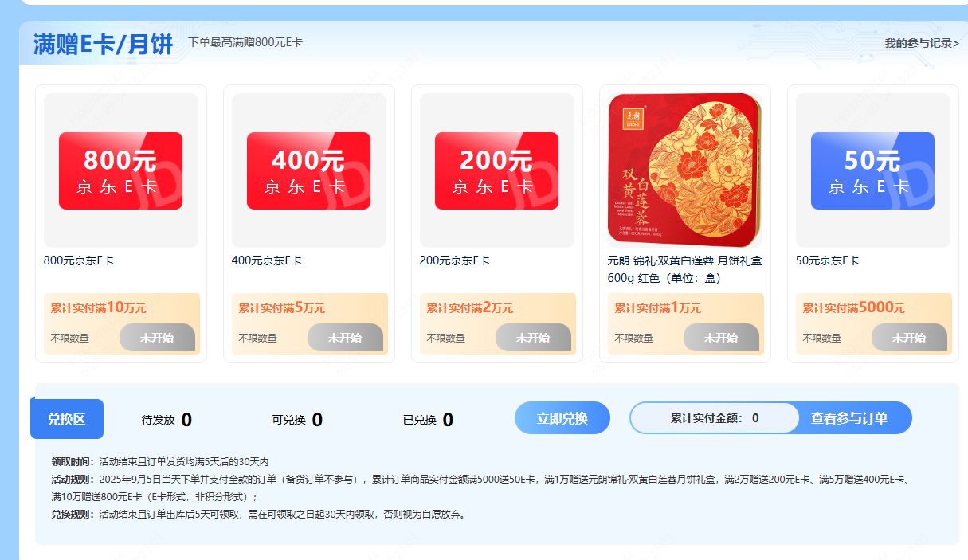
Task: Click the 50元京东E卡 title text
Action: pos(828,260)
